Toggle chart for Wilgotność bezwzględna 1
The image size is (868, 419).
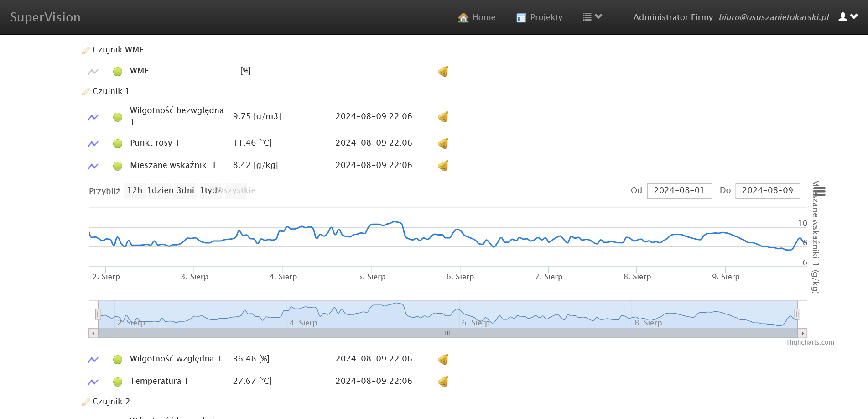point(93,117)
